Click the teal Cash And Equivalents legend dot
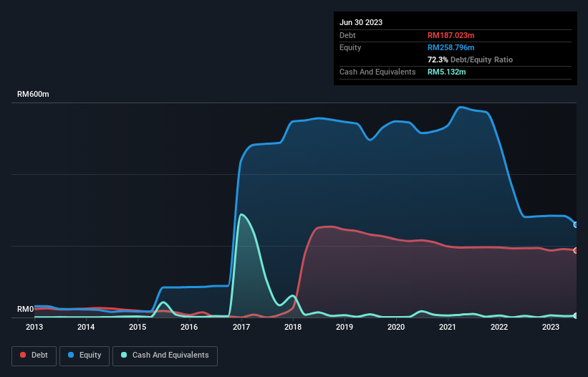Screen dimensions: 588x377 pyautogui.click(x=124, y=355)
